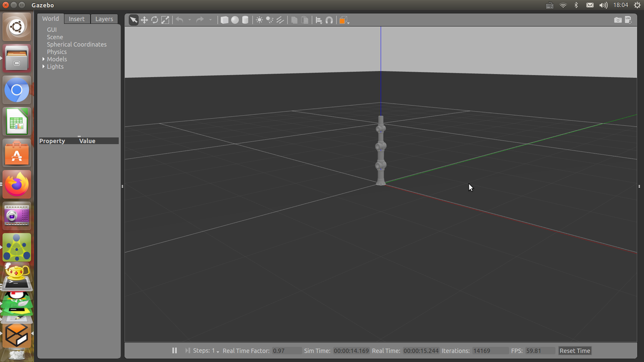Take a screenshot with camera icon
The width and height of the screenshot is (644, 362).
point(618,20)
